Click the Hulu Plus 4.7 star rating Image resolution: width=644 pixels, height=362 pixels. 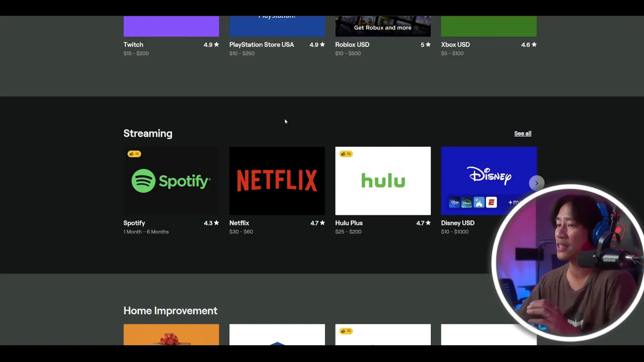click(x=423, y=223)
